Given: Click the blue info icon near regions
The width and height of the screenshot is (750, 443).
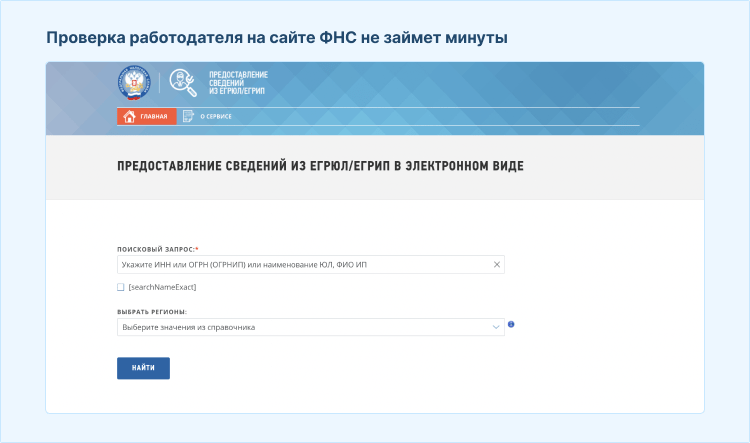Looking at the screenshot, I should tap(511, 324).
